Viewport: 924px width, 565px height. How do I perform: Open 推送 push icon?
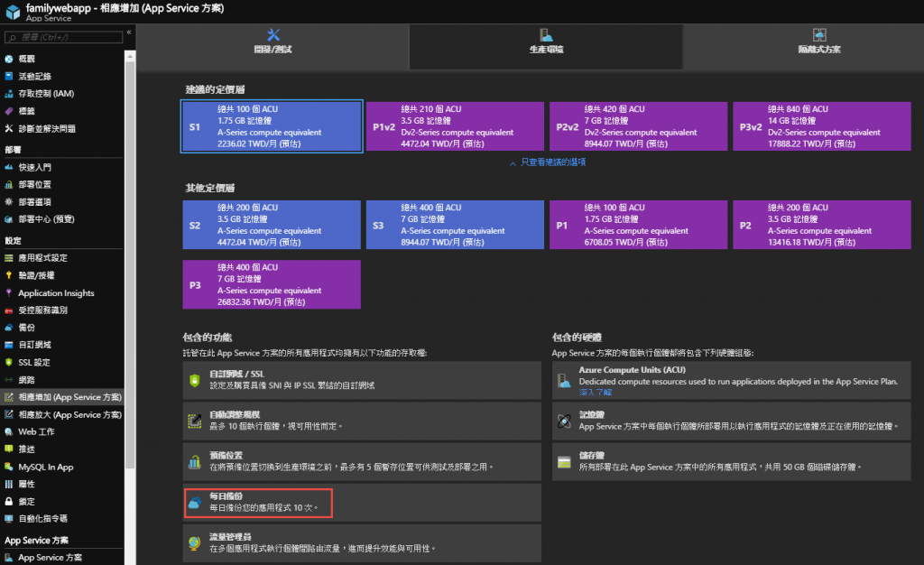(x=9, y=449)
